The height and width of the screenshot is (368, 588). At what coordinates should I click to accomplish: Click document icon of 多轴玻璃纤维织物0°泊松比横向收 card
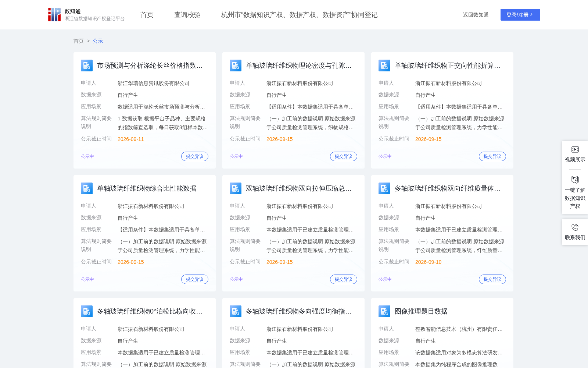[87, 311]
